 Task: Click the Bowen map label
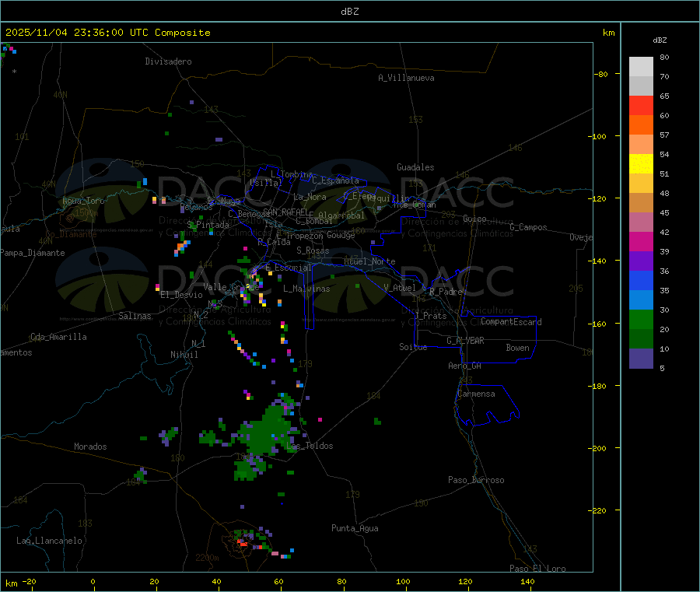[517, 348]
